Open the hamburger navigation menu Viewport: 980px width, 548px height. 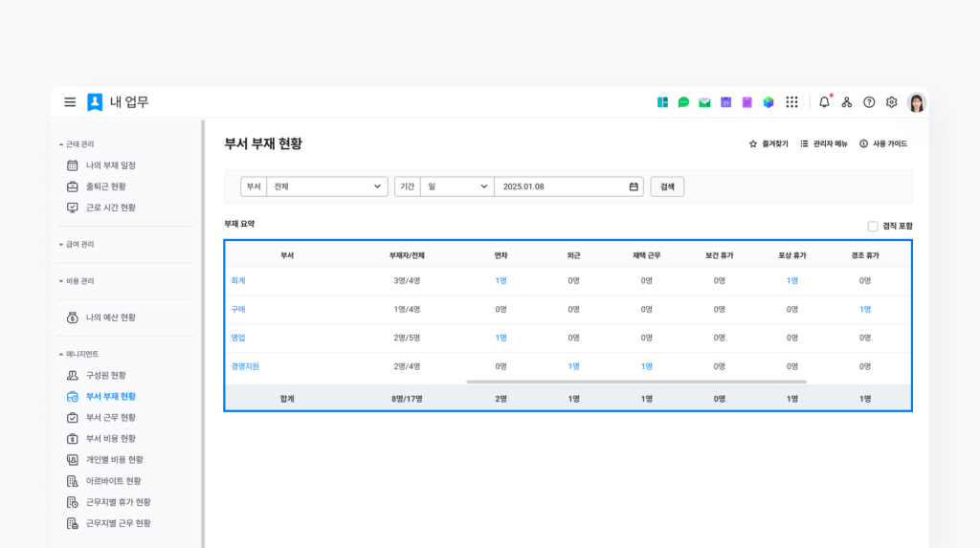(x=70, y=101)
